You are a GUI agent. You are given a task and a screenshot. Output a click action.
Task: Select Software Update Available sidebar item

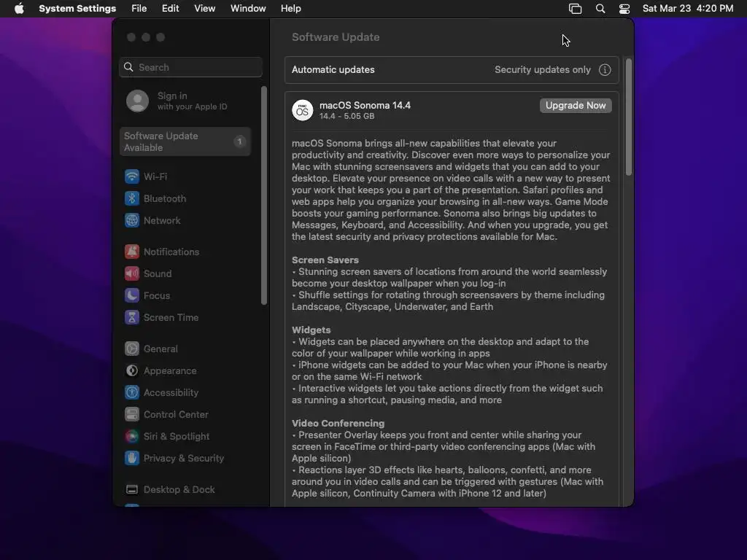tap(185, 141)
